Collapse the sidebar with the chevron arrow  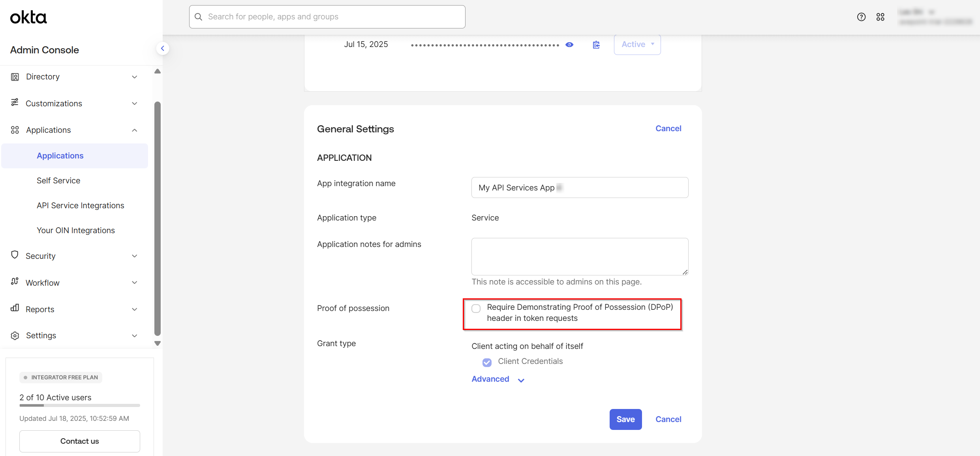[163, 48]
